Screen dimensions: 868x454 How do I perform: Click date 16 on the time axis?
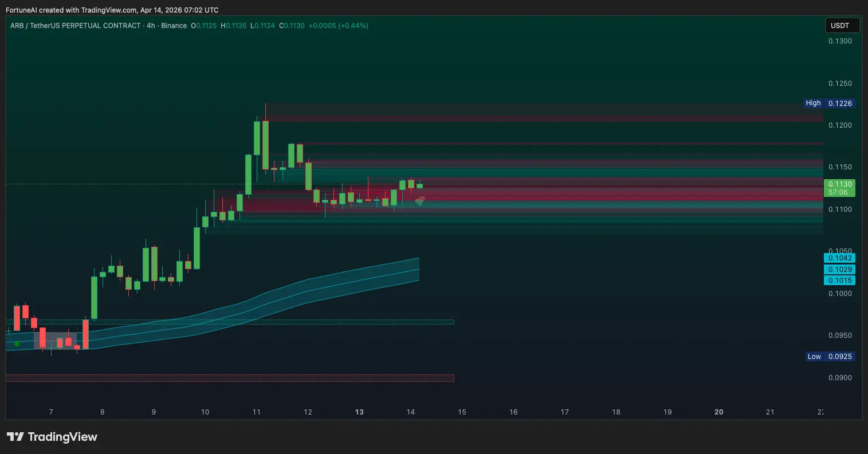point(513,412)
